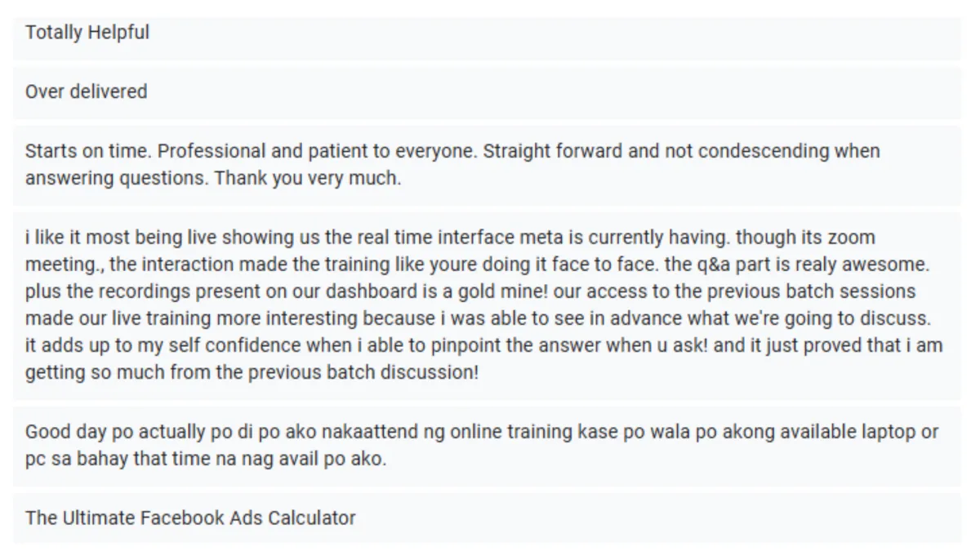This screenshot has height=551, width=980.
Task: Click the word 'zoom' in the long response
Action: click(852, 238)
